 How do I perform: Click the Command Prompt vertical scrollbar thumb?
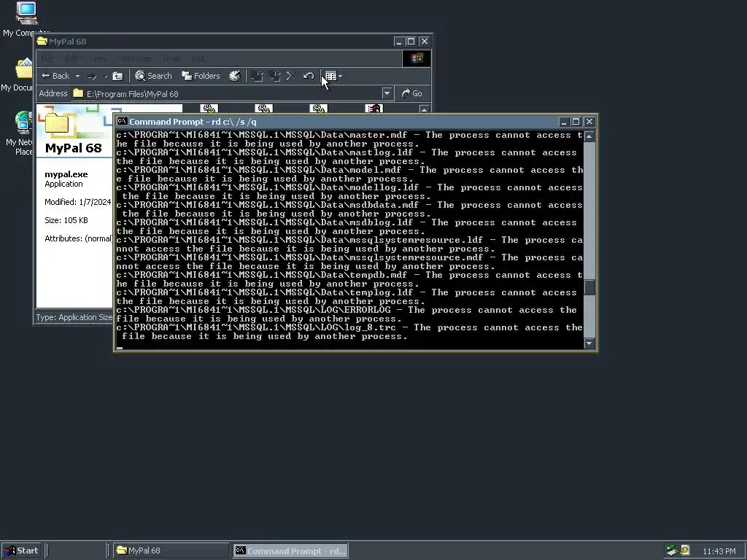click(x=589, y=287)
